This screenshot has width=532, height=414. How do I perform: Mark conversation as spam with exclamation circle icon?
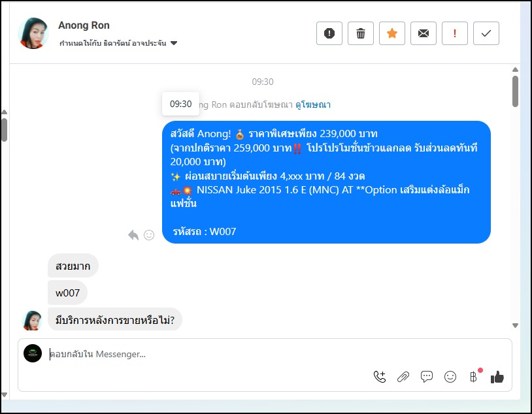[329, 33]
